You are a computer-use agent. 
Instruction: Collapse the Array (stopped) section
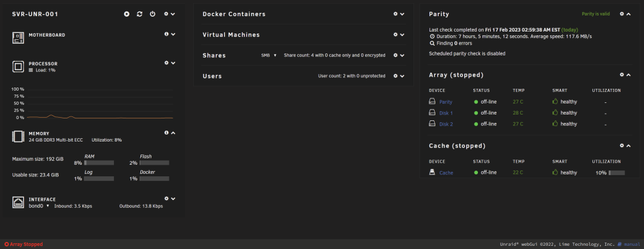point(629,75)
